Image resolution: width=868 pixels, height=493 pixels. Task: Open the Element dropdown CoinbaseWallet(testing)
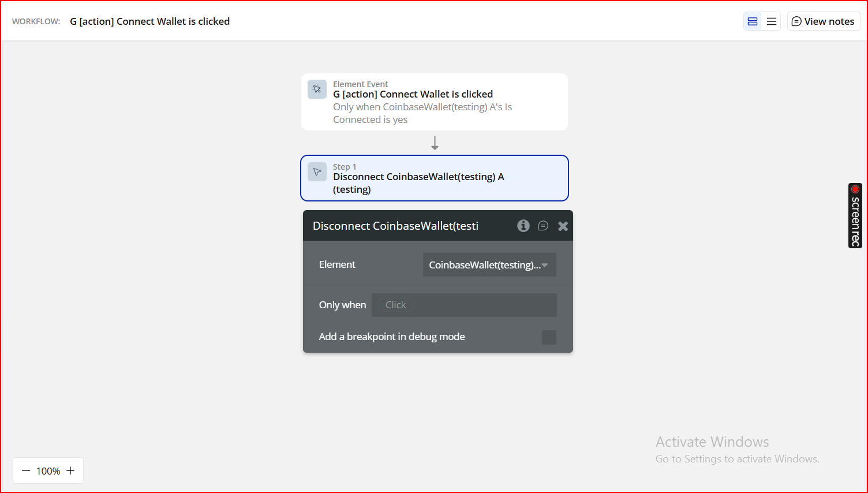pos(489,265)
